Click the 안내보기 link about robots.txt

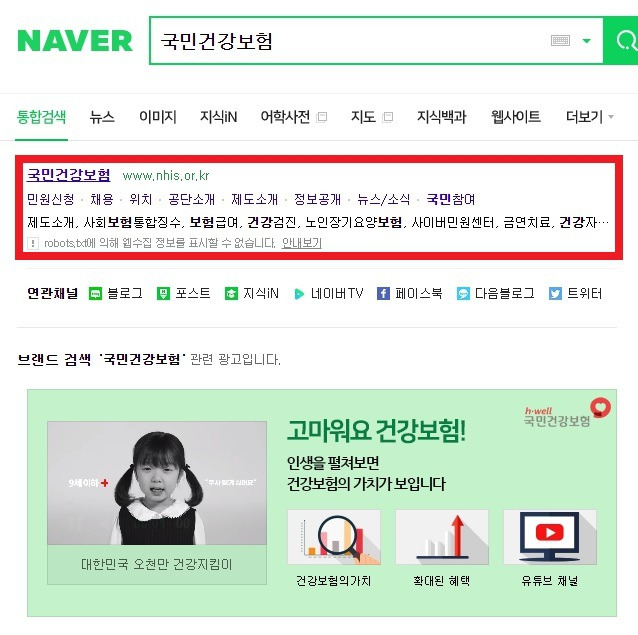coord(302,243)
